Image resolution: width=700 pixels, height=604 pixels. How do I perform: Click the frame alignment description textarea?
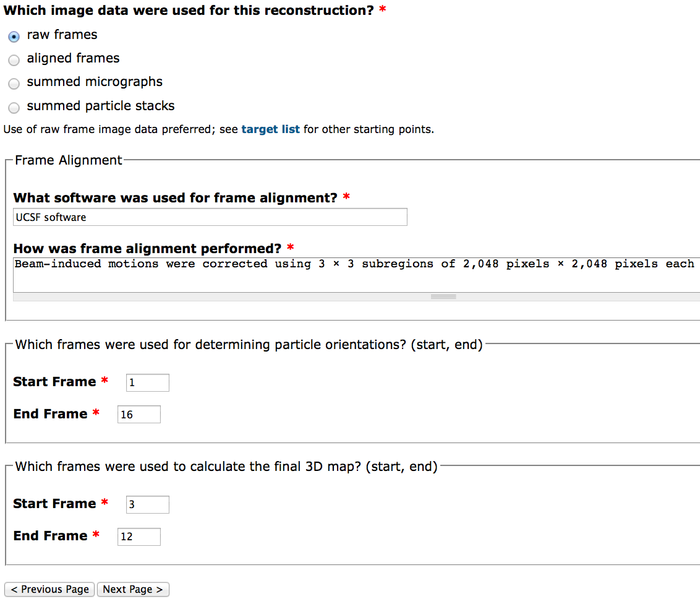coord(356,274)
